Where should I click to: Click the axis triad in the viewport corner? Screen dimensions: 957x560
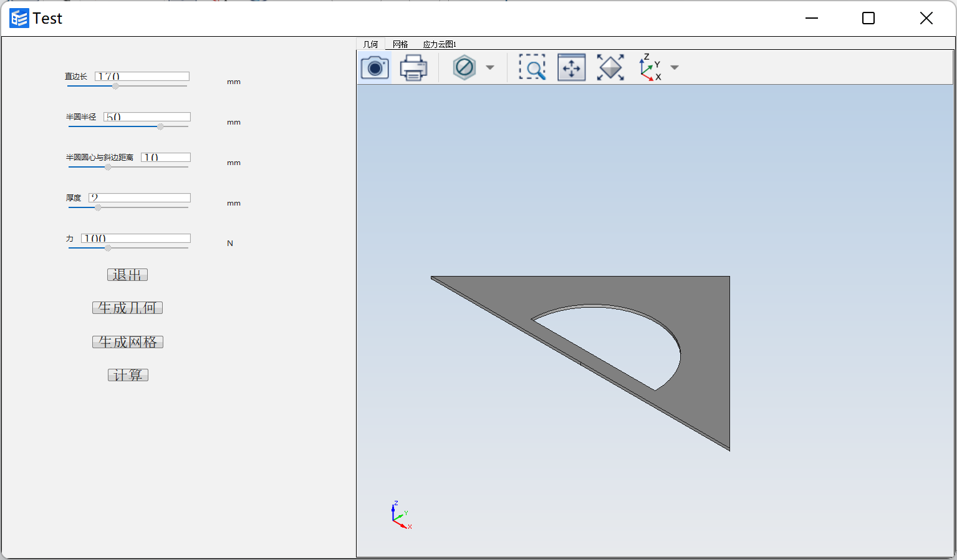[401, 516]
